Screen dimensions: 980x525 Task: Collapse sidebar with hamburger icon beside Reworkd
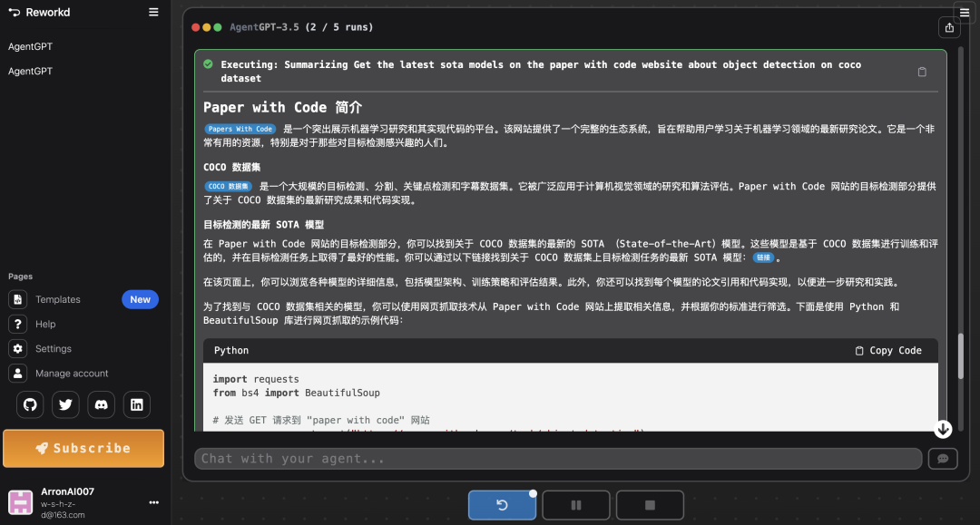153,12
